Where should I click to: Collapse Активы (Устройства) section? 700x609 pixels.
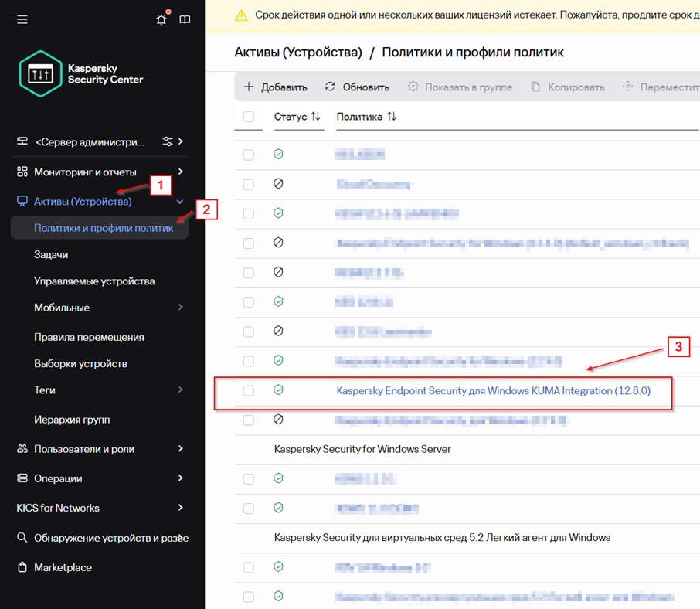pyautogui.click(x=180, y=202)
